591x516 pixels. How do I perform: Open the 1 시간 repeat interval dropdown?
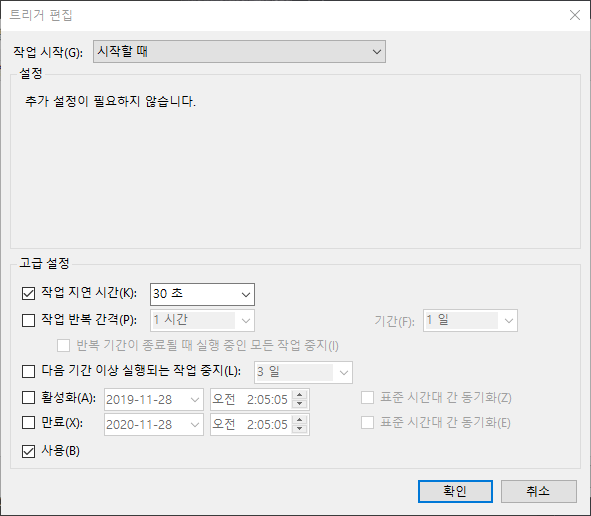[202, 320]
